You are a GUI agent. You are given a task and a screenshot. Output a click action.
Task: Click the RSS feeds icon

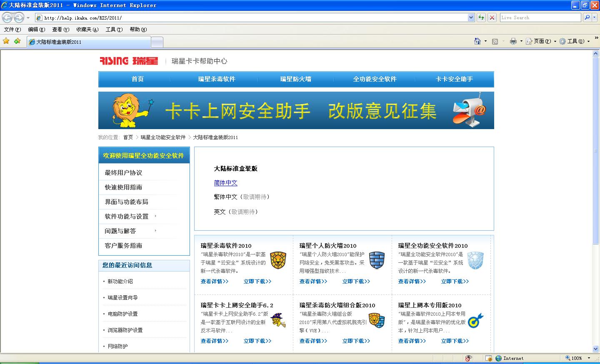click(495, 41)
